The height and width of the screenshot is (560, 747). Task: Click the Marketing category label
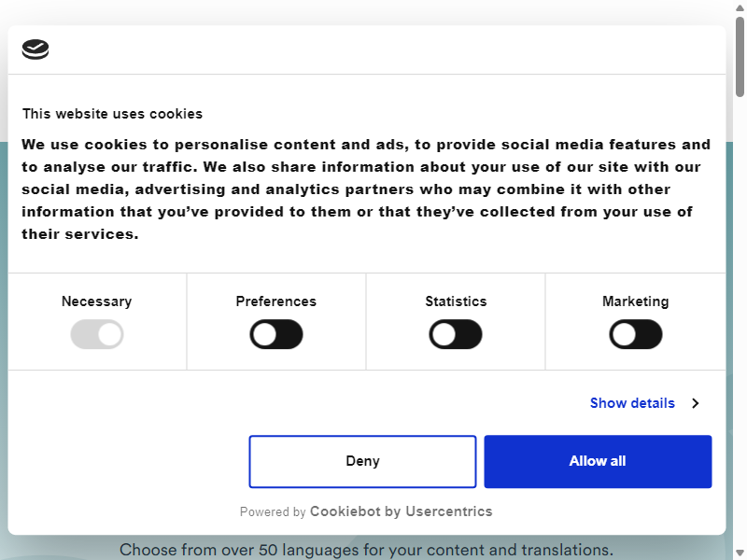point(636,301)
